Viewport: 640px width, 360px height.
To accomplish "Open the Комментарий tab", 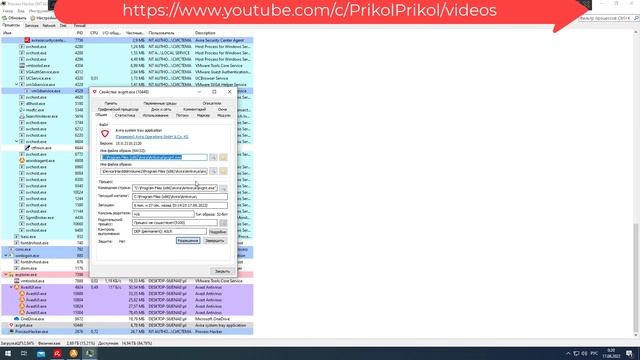I will [x=195, y=109].
